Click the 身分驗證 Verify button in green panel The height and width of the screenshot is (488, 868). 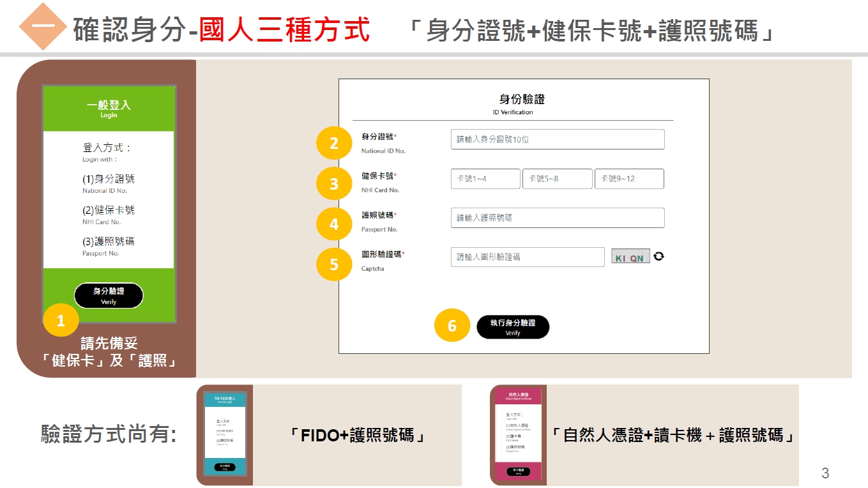coord(109,296)
